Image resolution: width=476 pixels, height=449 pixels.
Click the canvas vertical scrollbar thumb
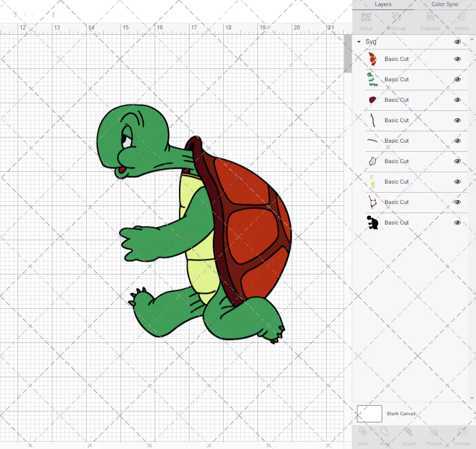(x=347, y=53)
